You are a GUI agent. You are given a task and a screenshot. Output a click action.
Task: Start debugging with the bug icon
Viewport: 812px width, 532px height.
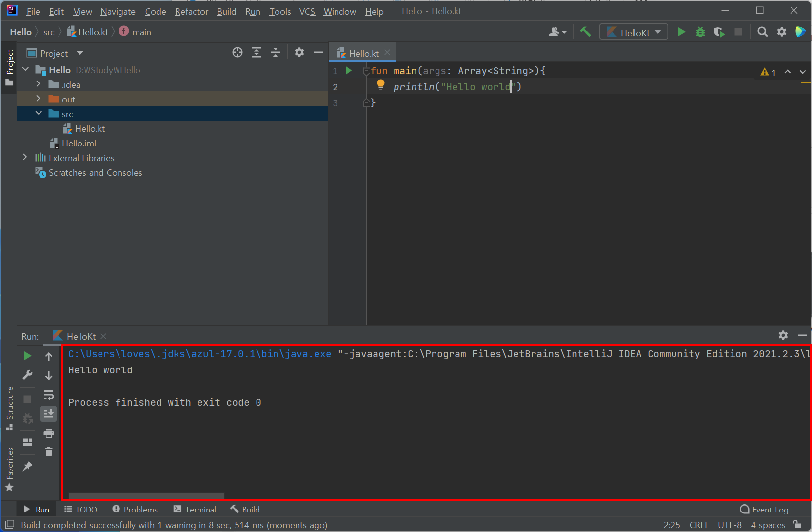[700, 32]
